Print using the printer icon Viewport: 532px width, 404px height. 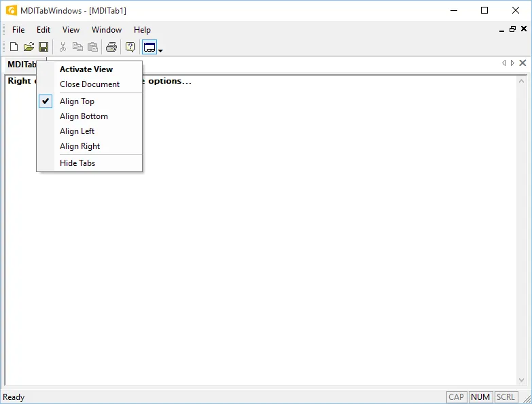(111, 47)
